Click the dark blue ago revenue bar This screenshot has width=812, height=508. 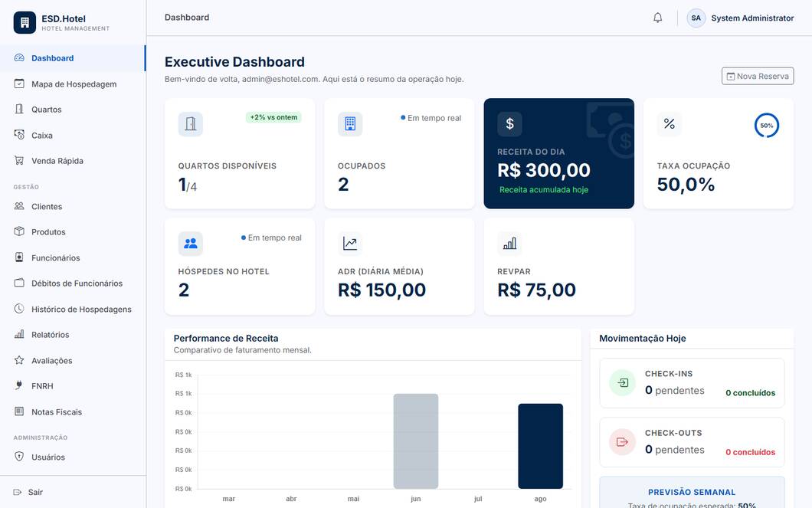pyautogui.click(x=541, y=446)
